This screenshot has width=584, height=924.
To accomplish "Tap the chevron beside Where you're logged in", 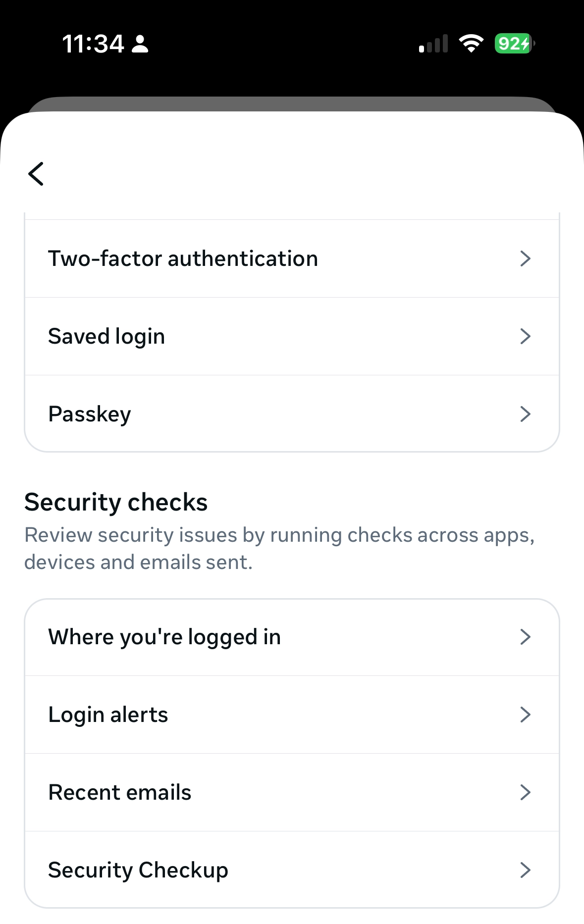I will (x=525, y=637).
